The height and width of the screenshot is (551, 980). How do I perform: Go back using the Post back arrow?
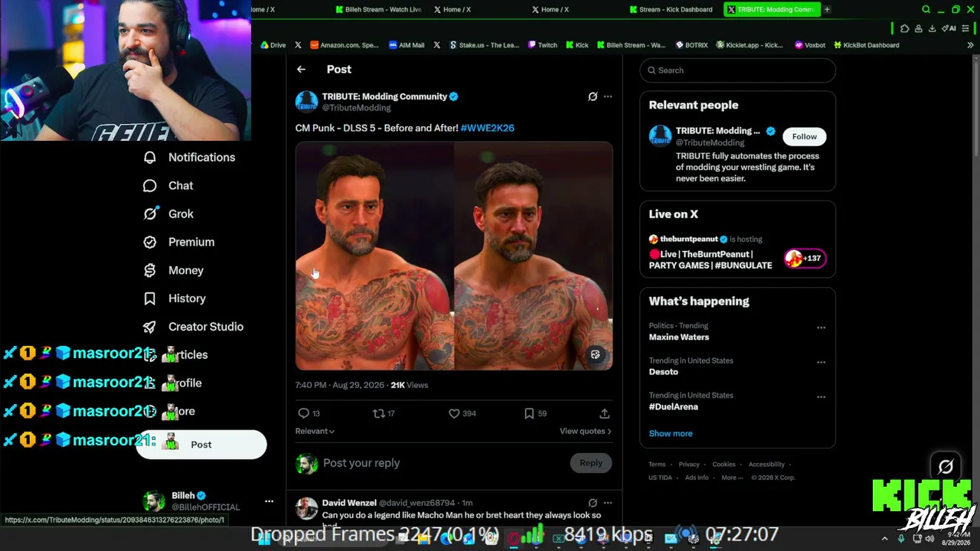tap(301, 70)
